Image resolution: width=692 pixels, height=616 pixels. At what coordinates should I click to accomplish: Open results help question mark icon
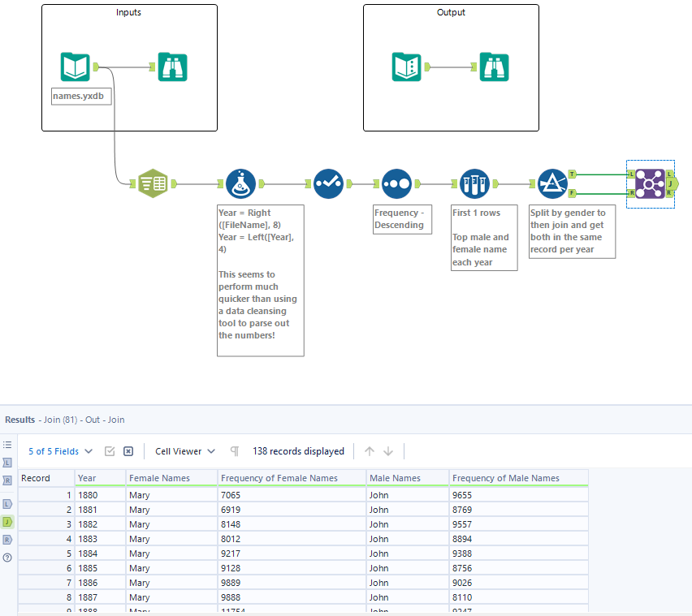(7, 558)
